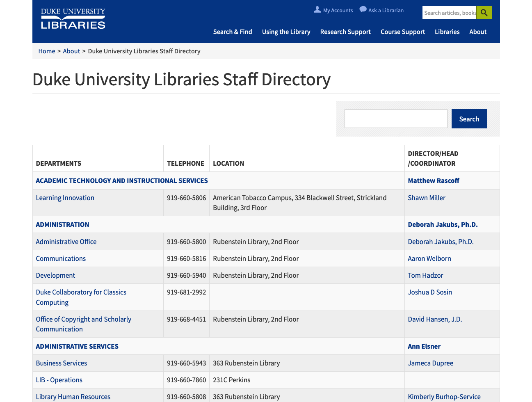Viewport: 532px width, 402px height.
Task: Open Matthew Rascoff's profile
Action: pos(434,180)
